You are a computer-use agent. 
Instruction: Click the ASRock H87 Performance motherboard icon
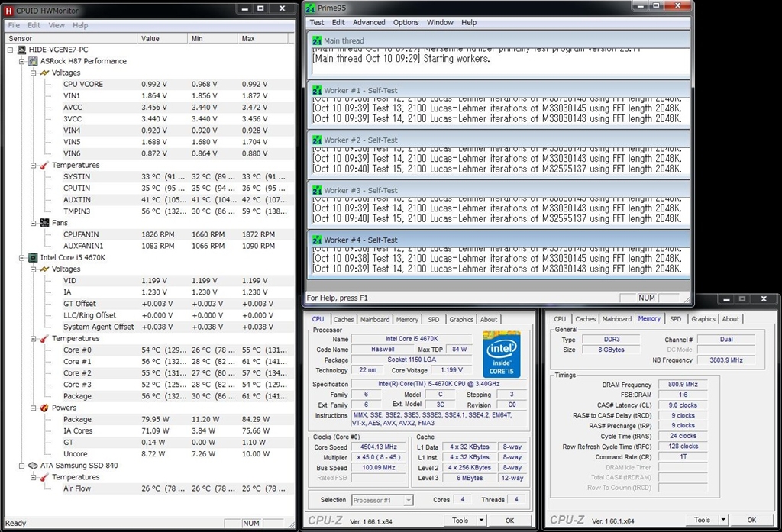[34, 61]
